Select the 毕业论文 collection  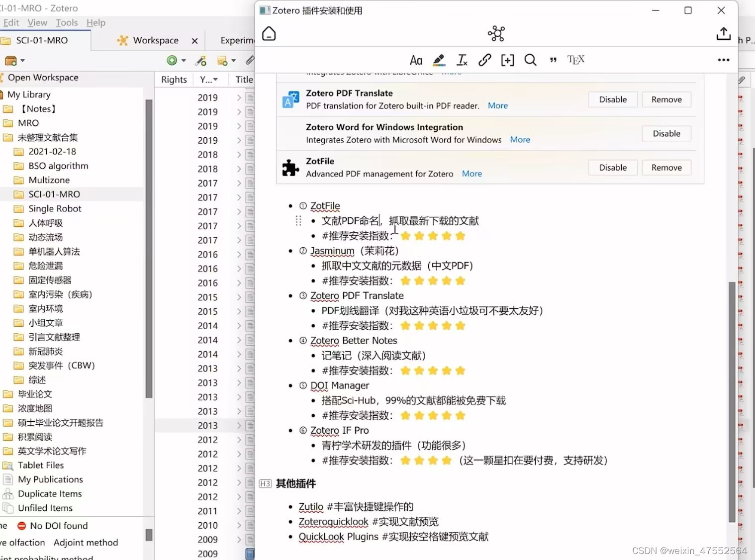tap(35, 394)
